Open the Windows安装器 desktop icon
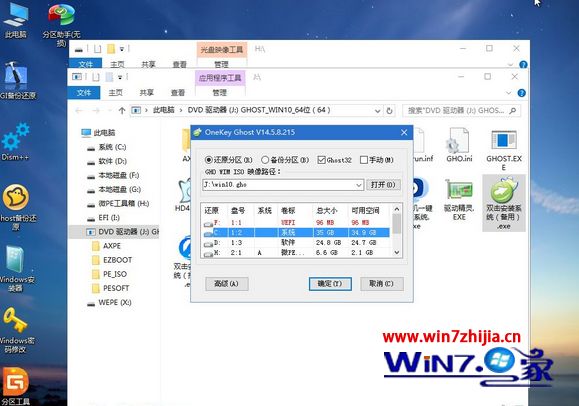 tap(16, 268)
